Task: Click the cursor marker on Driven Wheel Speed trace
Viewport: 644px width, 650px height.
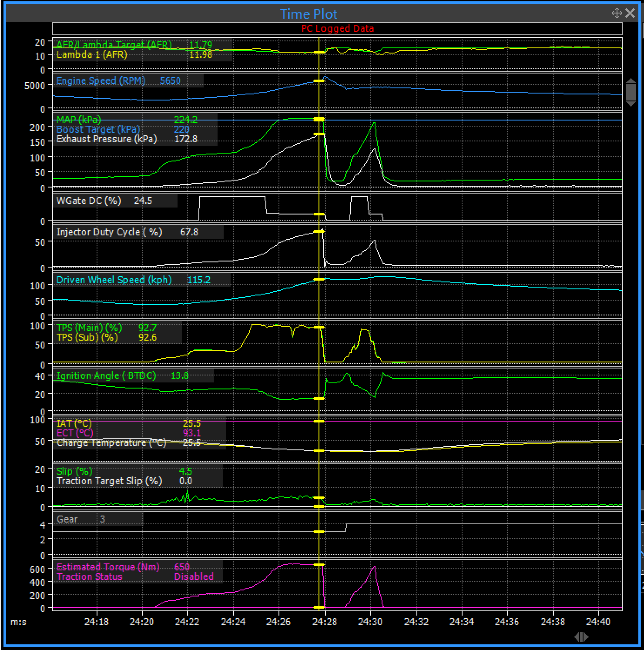Action: pos(319,279)
